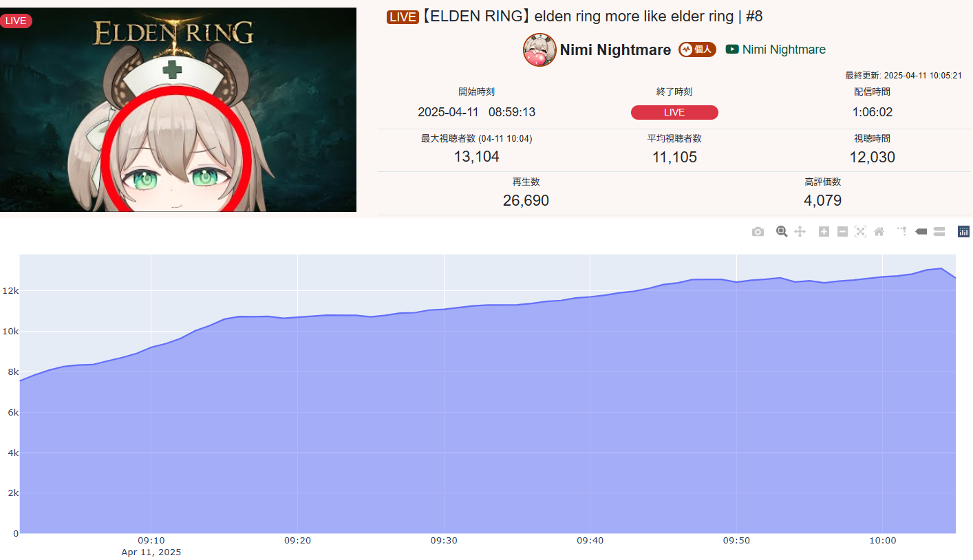The image size is (973, 560).
Task: Toggle spike lines on the chart
Action: tap(902, 232)
